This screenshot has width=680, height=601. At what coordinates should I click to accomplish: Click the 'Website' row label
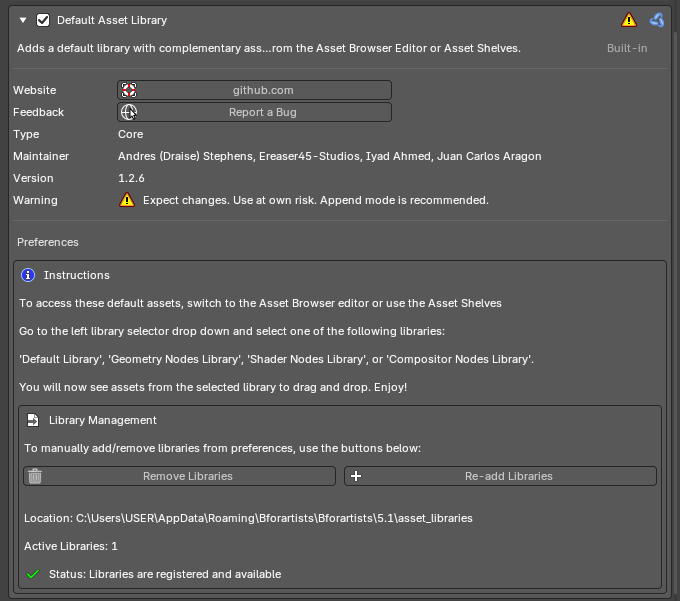(35, 90)
